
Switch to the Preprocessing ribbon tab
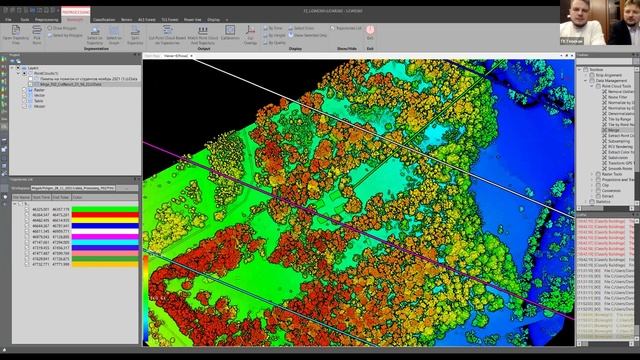(46, 20)
